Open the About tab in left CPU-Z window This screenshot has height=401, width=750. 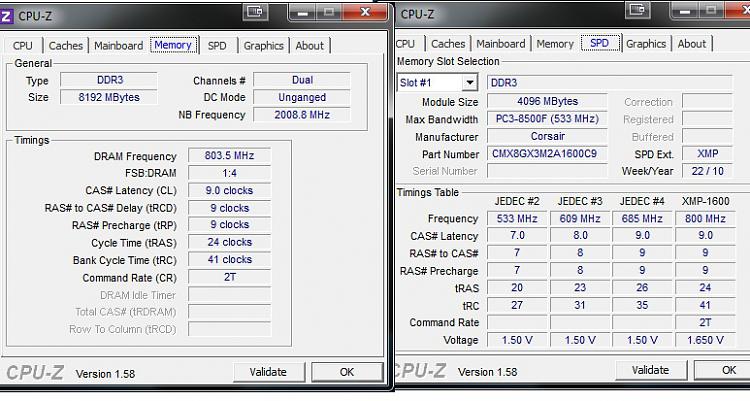point(309,45)
